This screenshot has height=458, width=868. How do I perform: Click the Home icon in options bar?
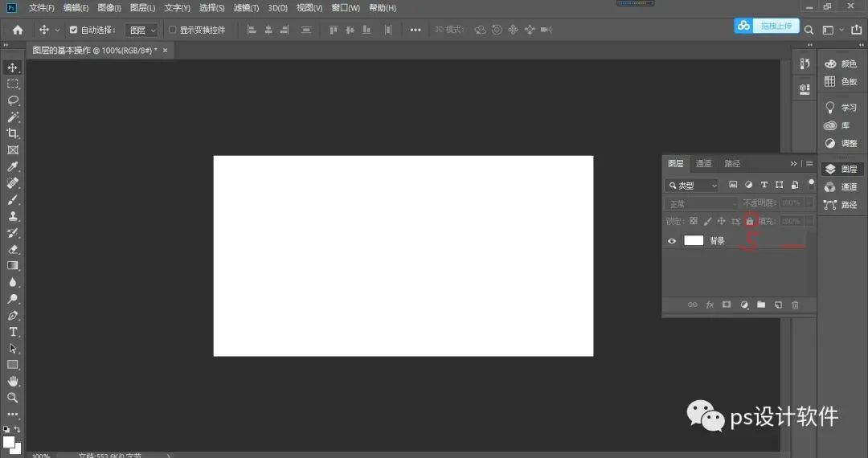18,30
